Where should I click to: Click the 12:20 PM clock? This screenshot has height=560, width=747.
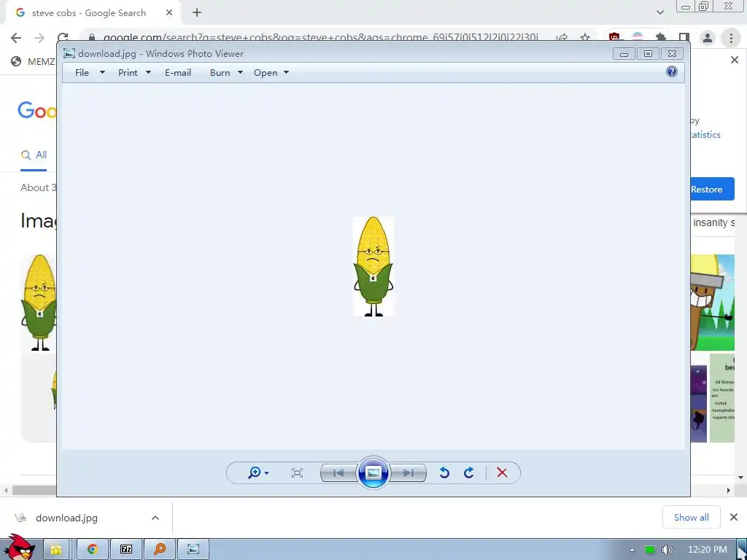(708, 550)
